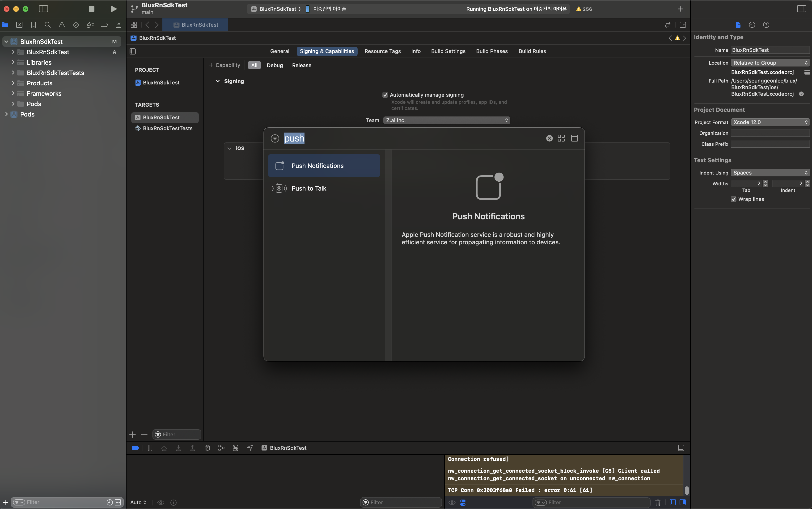Go back in editor history
The width and height of the screenshot is (812, 509).
147,25
